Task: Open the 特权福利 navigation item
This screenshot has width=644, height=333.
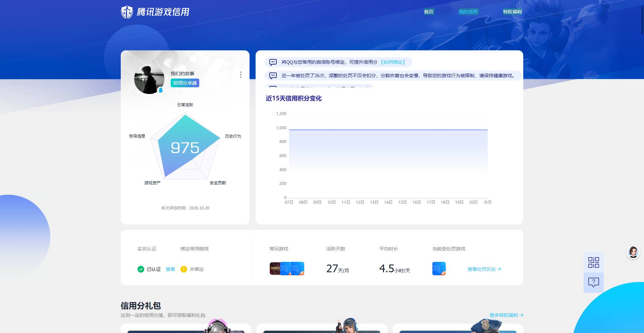Action: pyautogui.click(x=512, y=12)
